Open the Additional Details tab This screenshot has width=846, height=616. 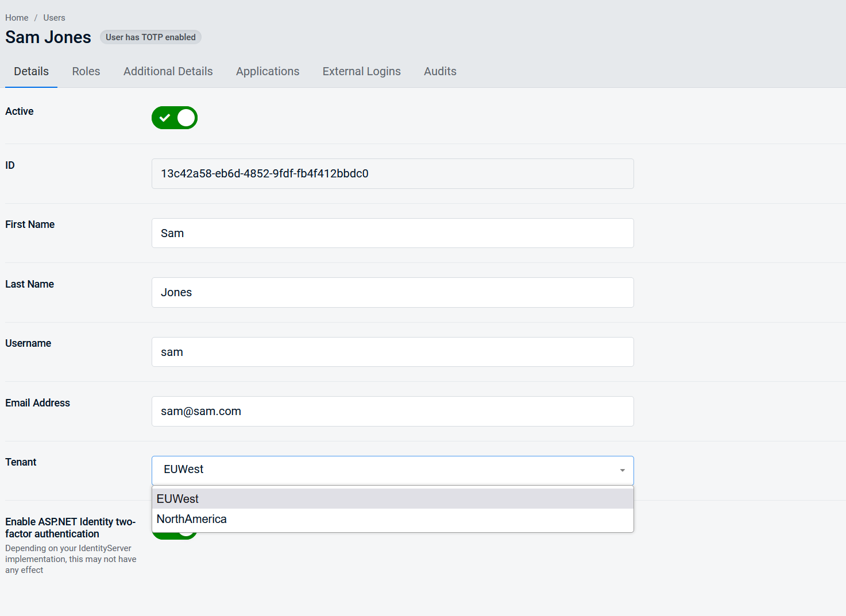[168, 71]
